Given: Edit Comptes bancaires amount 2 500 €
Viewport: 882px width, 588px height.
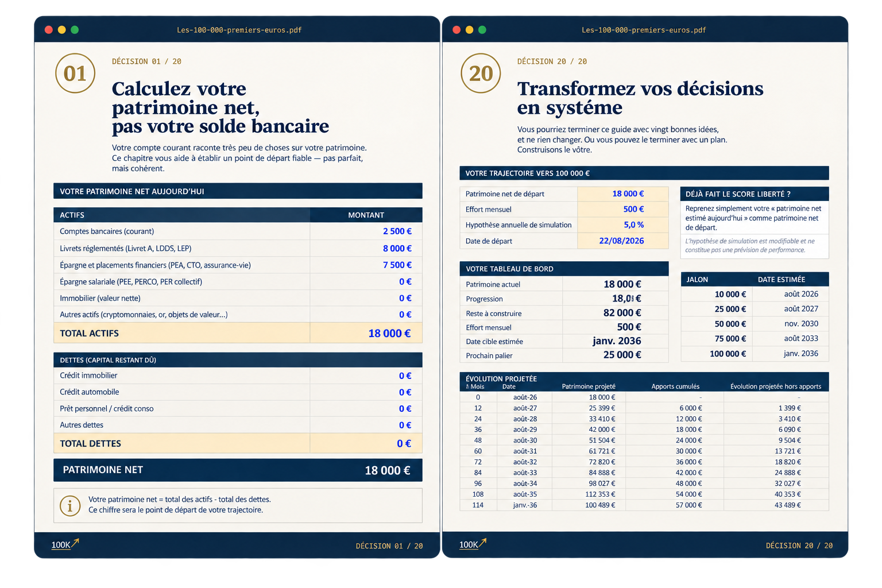Looking at the screenshot, I should point(366,231).
